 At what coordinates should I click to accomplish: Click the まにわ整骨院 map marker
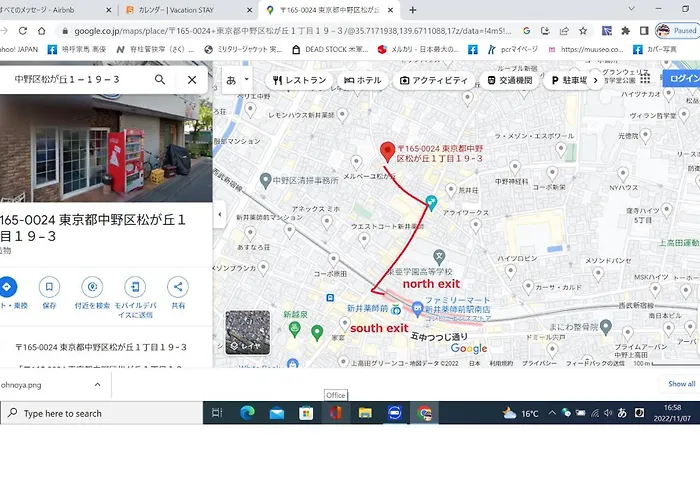pyautogui.click(x=606, y=327)
